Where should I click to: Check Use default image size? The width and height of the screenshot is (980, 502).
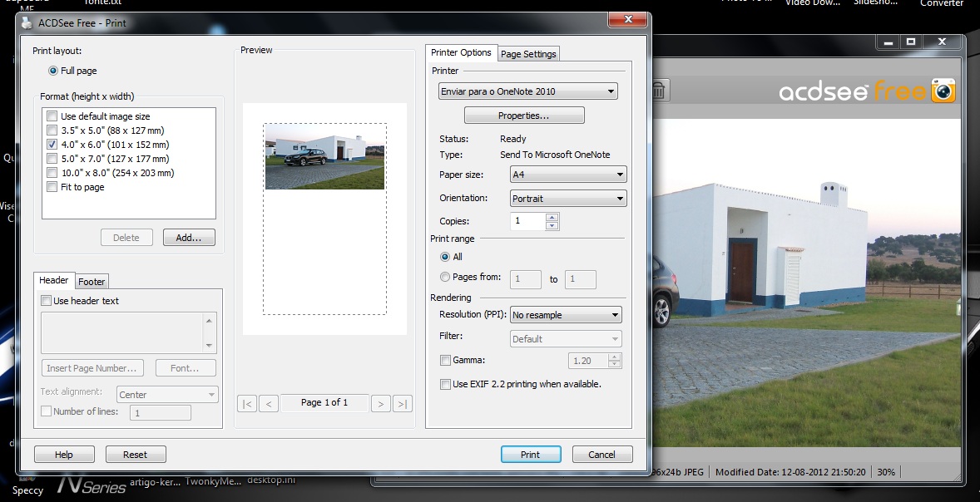pos(52,116)
